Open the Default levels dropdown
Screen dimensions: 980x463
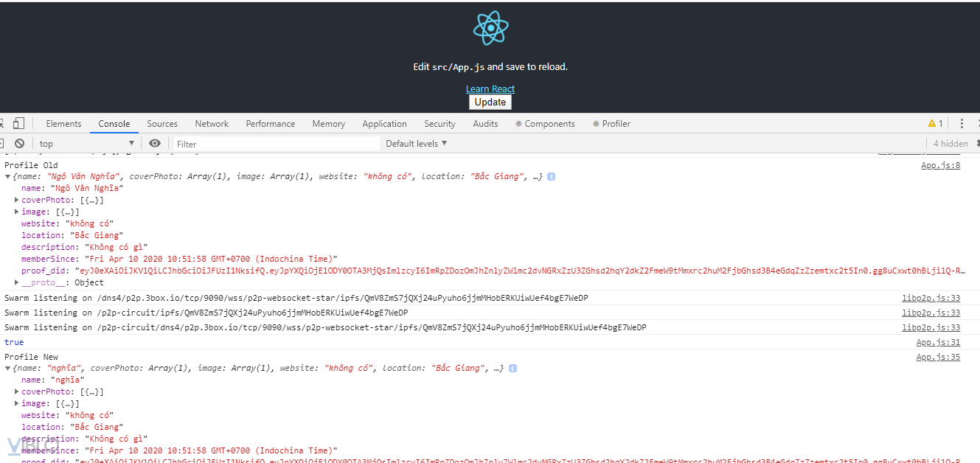(417, 144)
